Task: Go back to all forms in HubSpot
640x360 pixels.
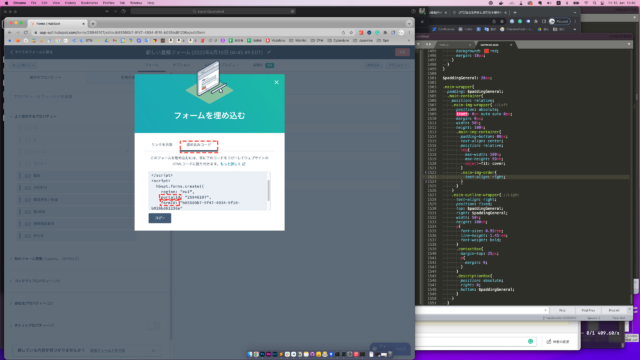Action: 32,52
